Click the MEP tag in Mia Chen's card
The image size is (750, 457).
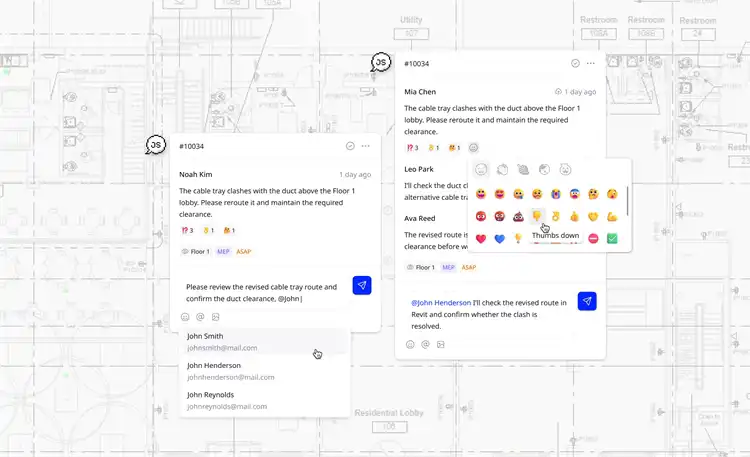(448, 267)
